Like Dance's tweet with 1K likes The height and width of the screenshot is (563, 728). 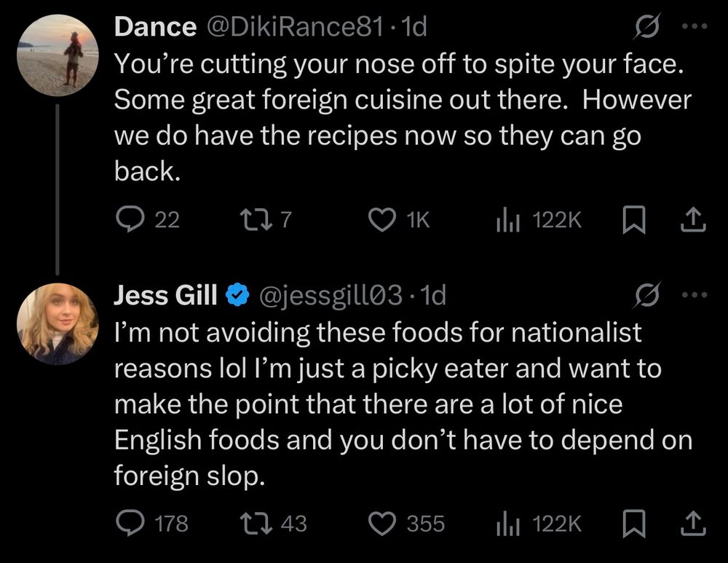pos(382,219)
